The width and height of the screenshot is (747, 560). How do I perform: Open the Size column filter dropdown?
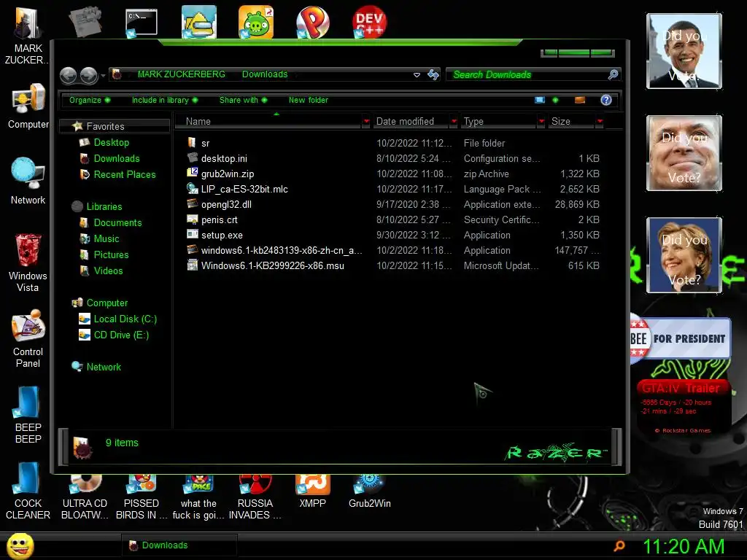(600, 122)
